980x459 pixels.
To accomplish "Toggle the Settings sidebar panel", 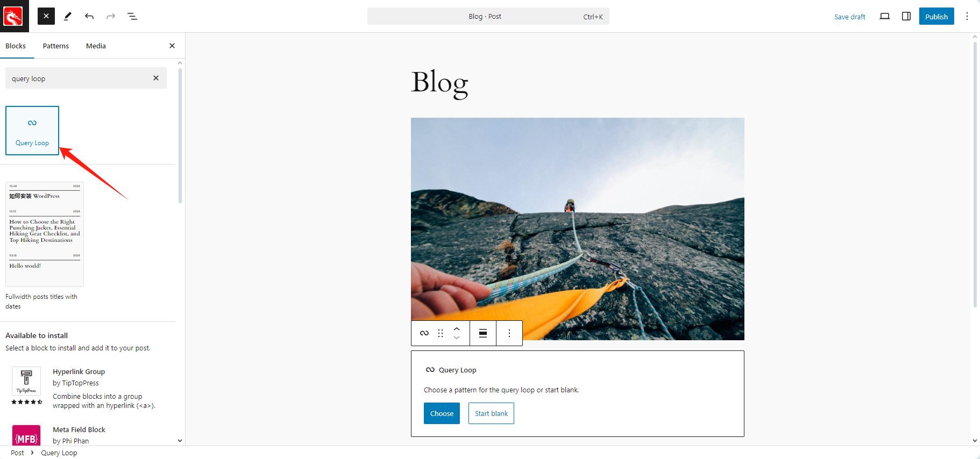I will (906, 16).
